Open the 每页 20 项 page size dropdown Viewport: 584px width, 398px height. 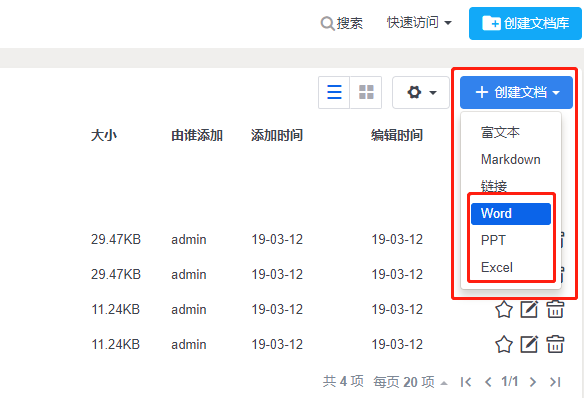coord(410,382)
